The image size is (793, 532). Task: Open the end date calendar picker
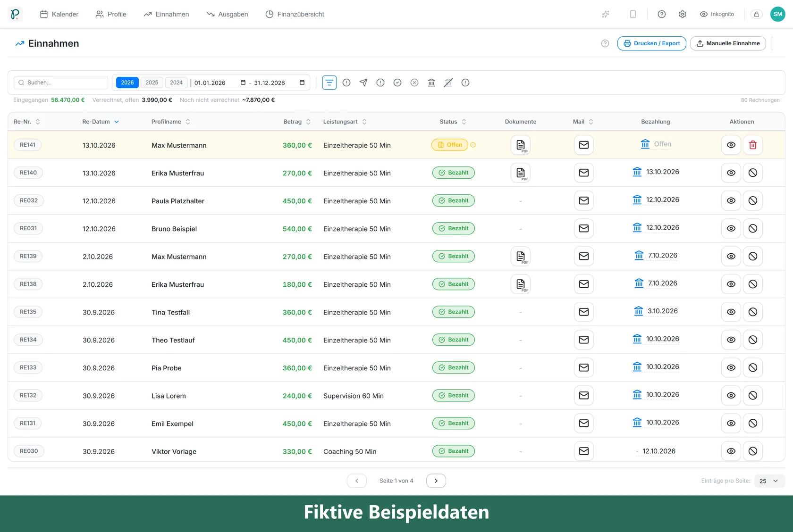pyautogui.click(x=302, y=83)
